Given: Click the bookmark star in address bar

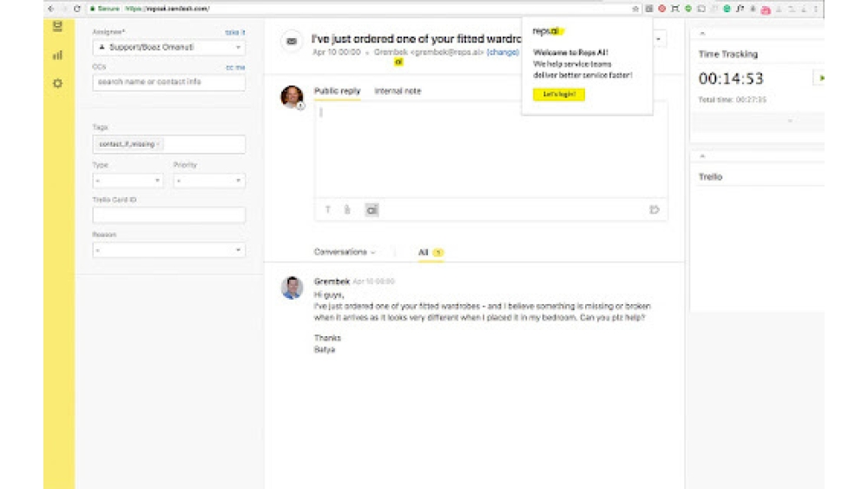Looking at the screenshot, I should tap(635, 9).
